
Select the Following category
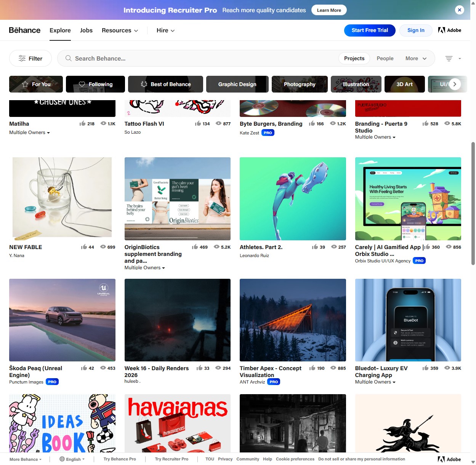coord(95,84)
